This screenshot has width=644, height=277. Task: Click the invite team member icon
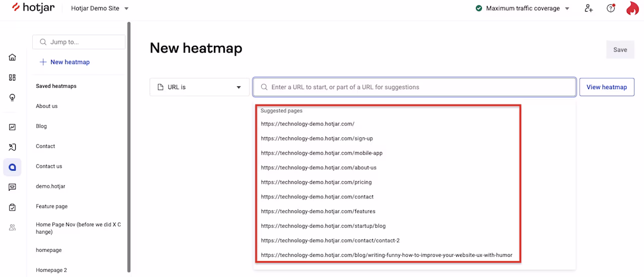click(589, 9)
